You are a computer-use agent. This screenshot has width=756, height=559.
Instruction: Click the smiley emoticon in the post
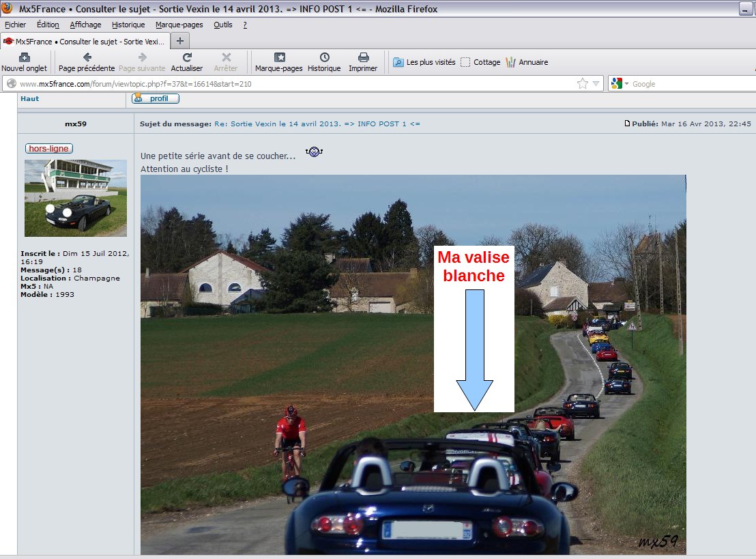[314, 152]
